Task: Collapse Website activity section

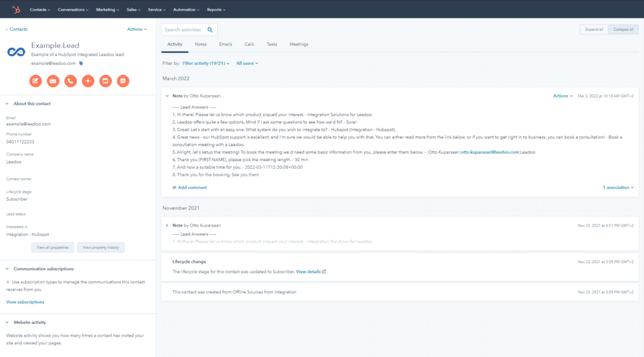Action: (x=7, y=322)
